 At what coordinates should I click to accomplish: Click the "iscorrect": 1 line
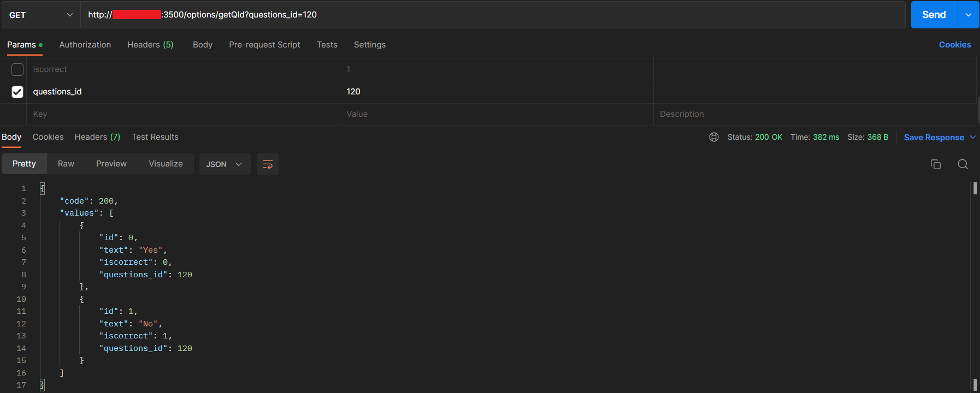coord(135,336)
